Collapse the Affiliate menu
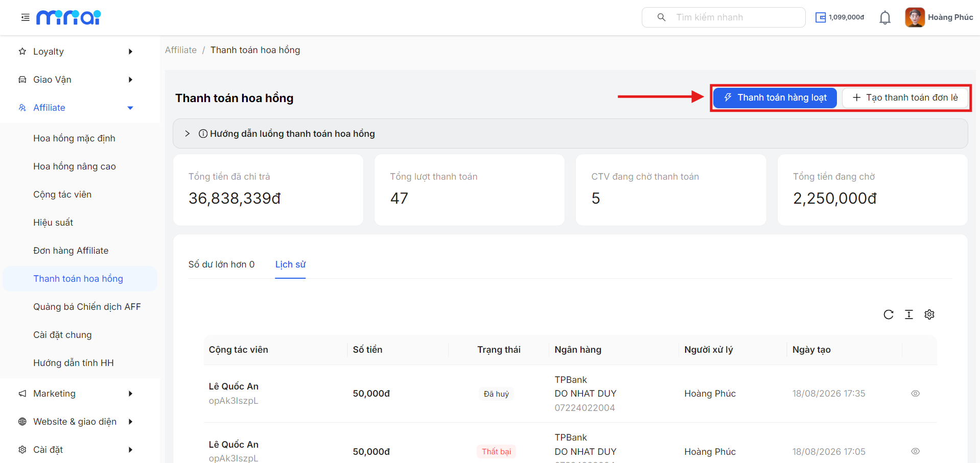This screenshot has height=463, width=980. point(80,108)
